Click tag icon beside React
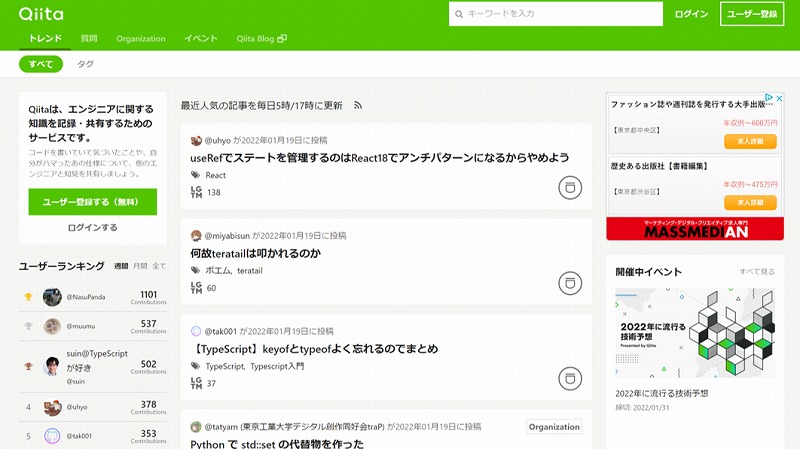This screenshot has height=449, width=800. (195, 175)
